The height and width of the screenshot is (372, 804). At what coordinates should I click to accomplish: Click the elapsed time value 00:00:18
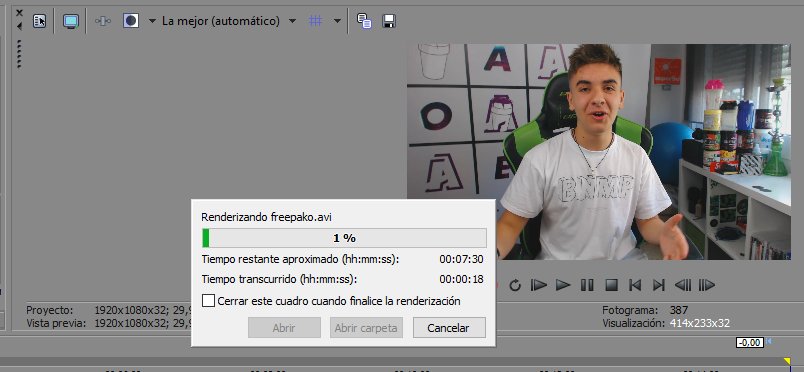click(x=461, y=280)
